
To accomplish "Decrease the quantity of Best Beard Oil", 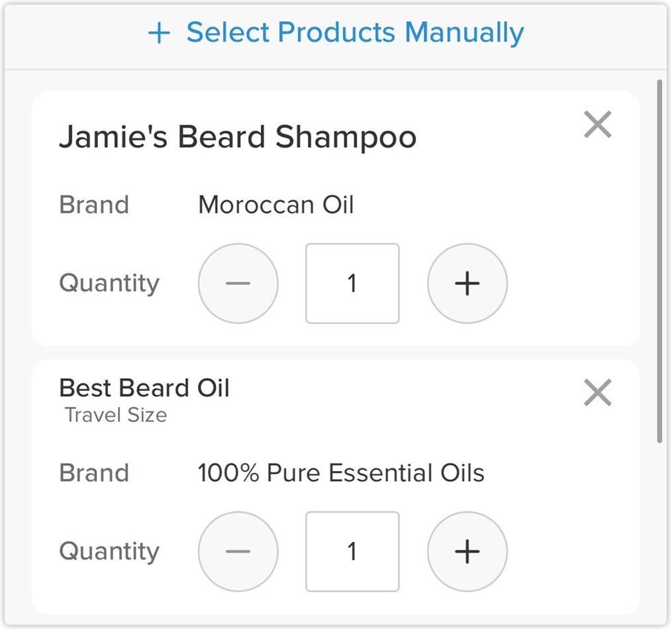I will pyautogui.click(x=238, y=551).
